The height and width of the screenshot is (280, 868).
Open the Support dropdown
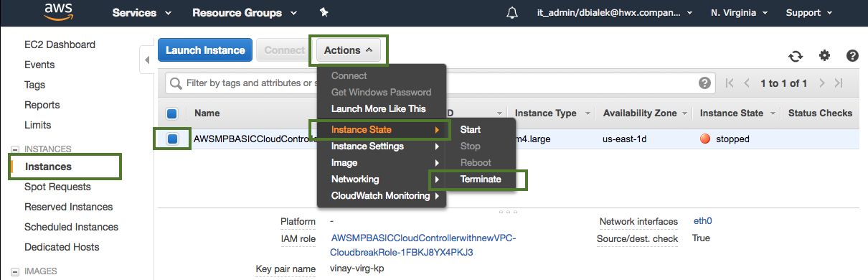point(809,13)
